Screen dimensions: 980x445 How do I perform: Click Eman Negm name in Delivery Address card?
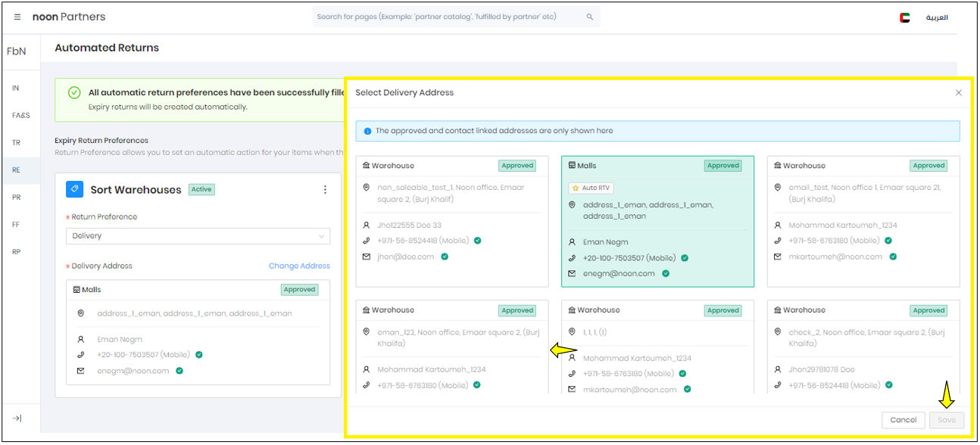point(120,340)
